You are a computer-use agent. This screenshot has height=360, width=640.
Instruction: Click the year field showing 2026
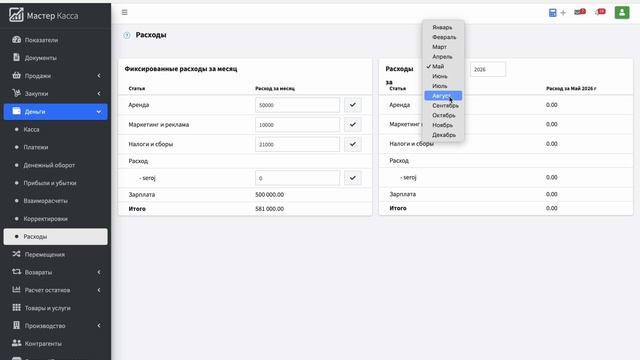[x=488, y=69]
